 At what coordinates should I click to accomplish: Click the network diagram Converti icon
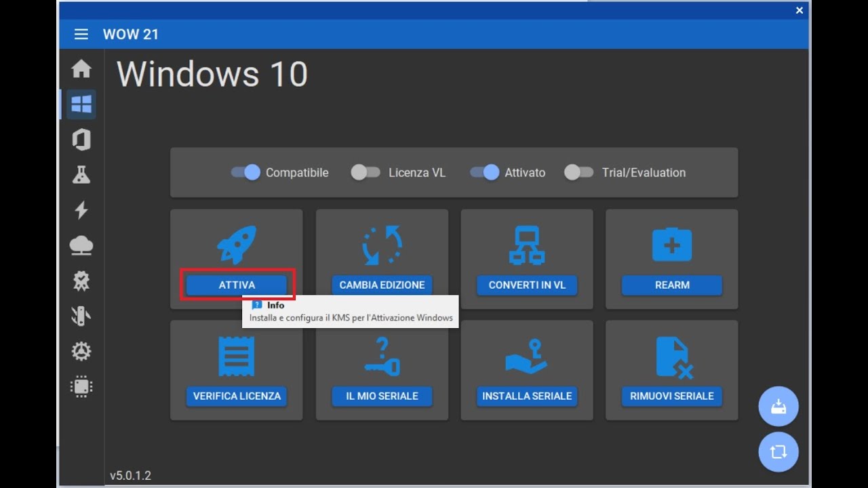click(x=527, y=245)
